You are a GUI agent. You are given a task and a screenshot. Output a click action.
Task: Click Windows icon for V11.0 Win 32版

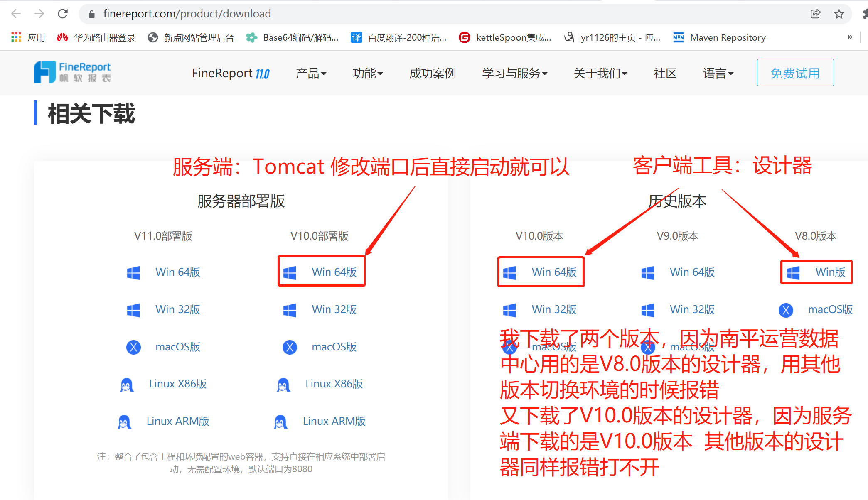coord(133,310)
